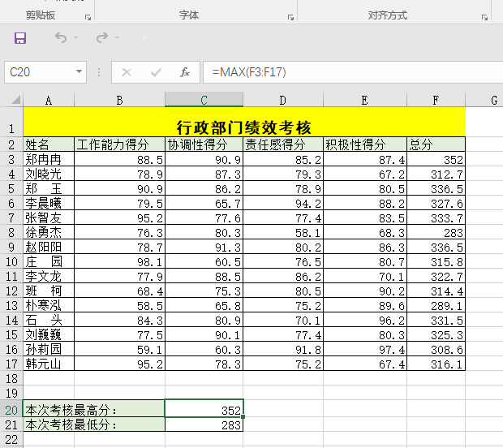Click the 总分 header cell
This screenshot has width=503, height=448.
(x=436, y=144)
